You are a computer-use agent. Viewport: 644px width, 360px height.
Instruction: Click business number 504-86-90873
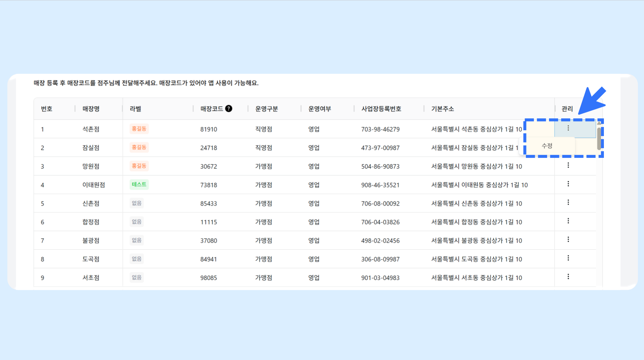(x=380, y=167)
